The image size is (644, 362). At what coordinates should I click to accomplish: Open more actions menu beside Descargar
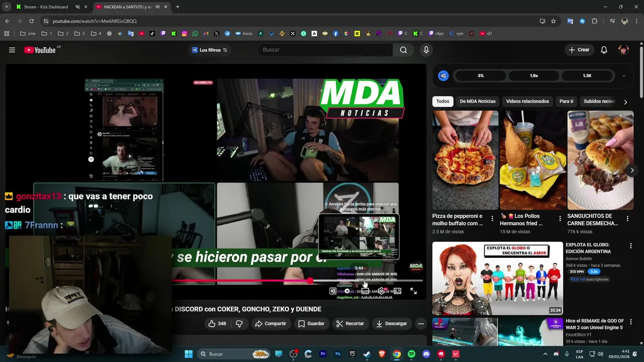(x=421, y=324)
